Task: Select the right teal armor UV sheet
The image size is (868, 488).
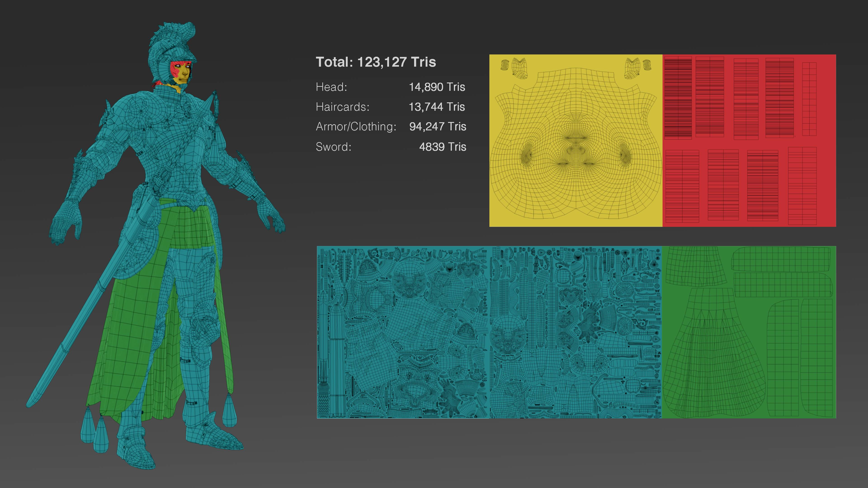Action: point(576,332)
